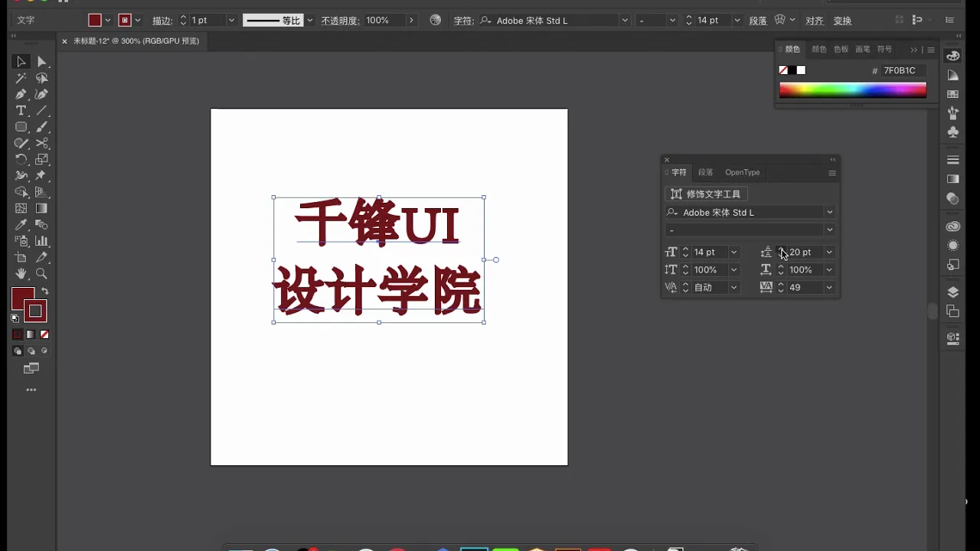Click the 对齐 align link
Screen dimensions: 980x551
point(815,21)
